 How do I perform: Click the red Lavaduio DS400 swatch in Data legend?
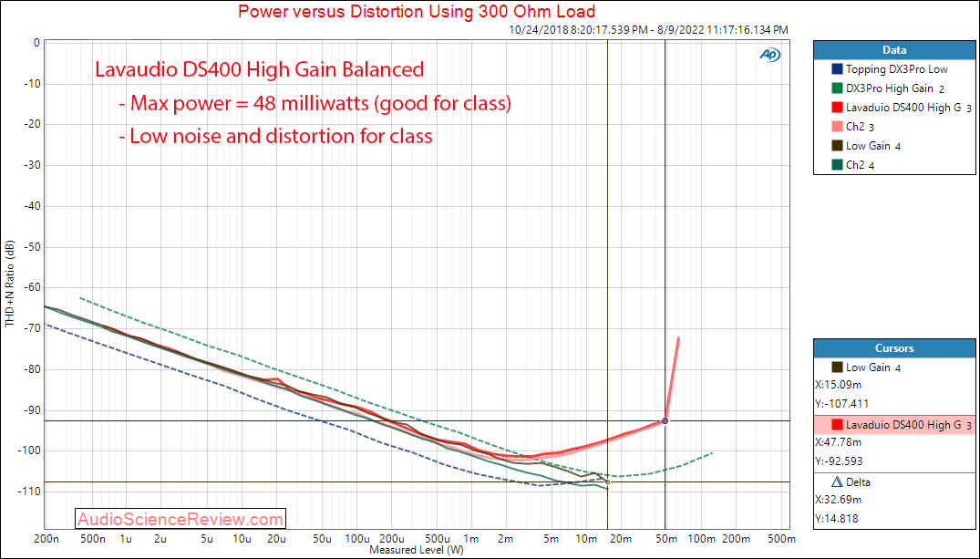[x=838, y=108]
